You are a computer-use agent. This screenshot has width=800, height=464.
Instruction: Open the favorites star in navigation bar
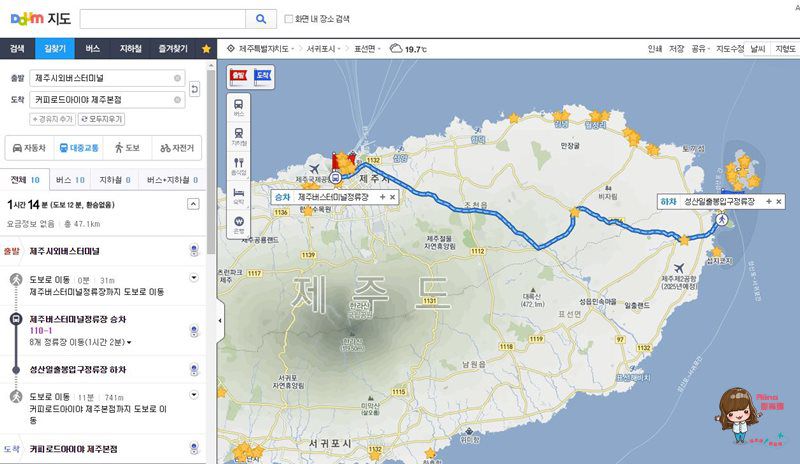pyautogui.click(x=206, y=48)
